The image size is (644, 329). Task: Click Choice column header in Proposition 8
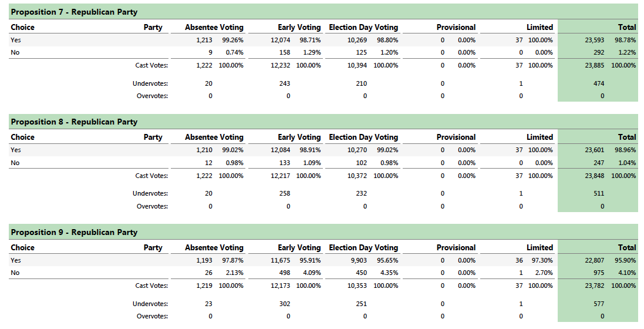pos(22,137)
